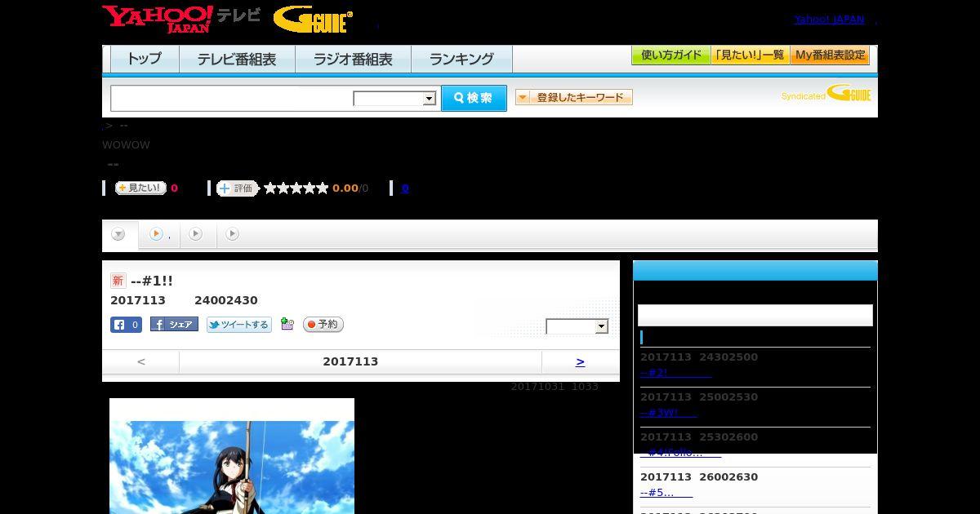Click the 新 new-episode badge
Screen dimensions: 980x514
pos(118,281)
